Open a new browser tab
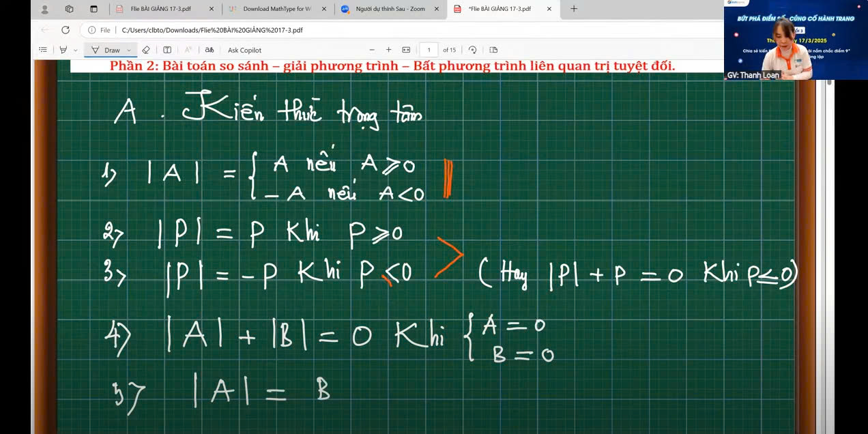 click(x=574, y=9)
